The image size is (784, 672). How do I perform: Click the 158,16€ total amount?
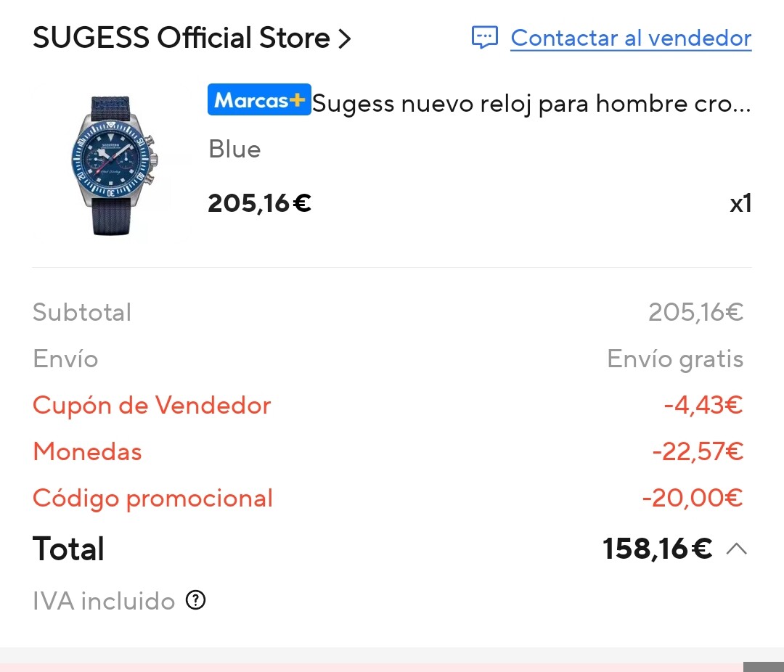click(658, 549)
